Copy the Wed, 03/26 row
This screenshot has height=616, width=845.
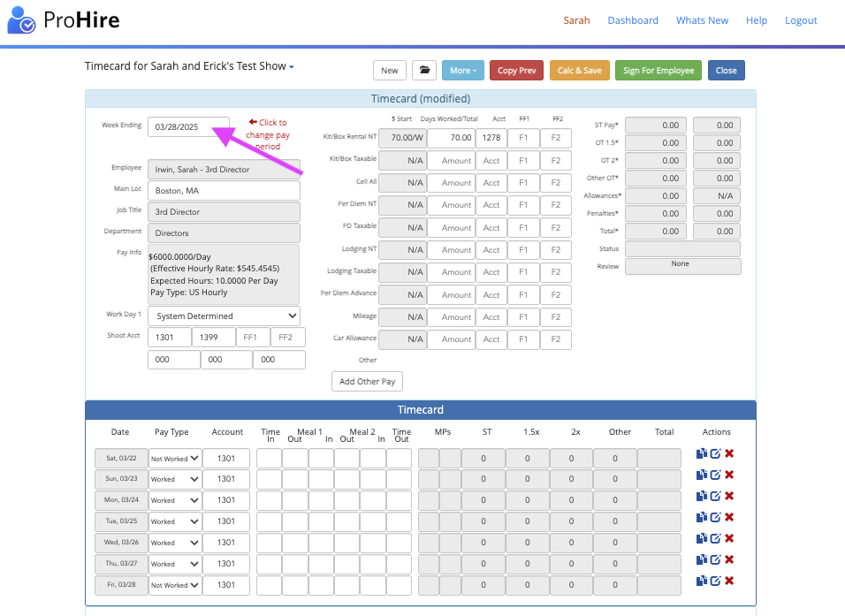click(x=701, y=538)
